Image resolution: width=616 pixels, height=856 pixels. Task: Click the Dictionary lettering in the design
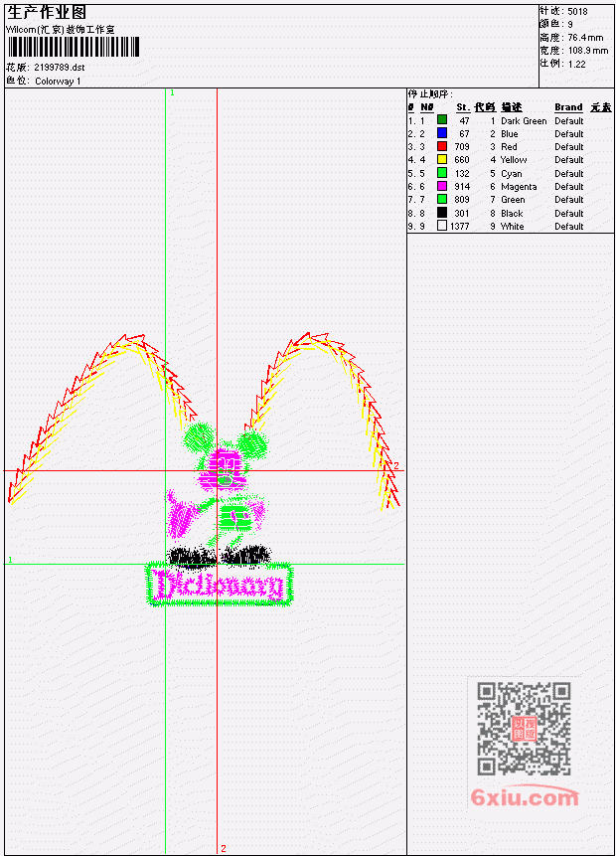[x=219, y=586]
